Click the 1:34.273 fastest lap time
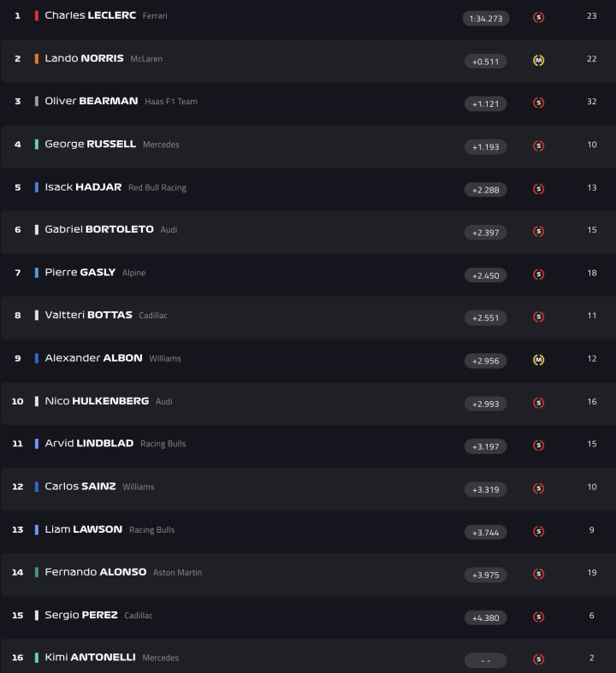 pyautogui.click(x=485, y=18)
